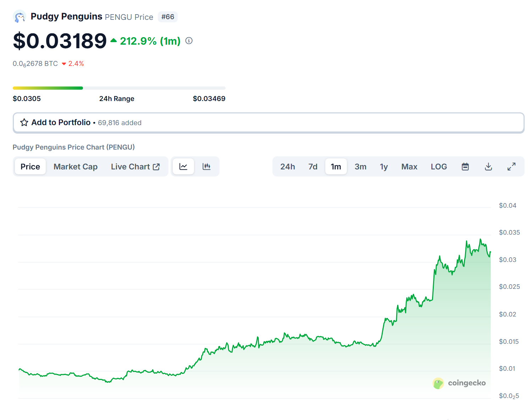Viewport: 531px width, 420px height.
Task: Open the price change info icon
Action: pyautogui.click(x=189, y=41)
